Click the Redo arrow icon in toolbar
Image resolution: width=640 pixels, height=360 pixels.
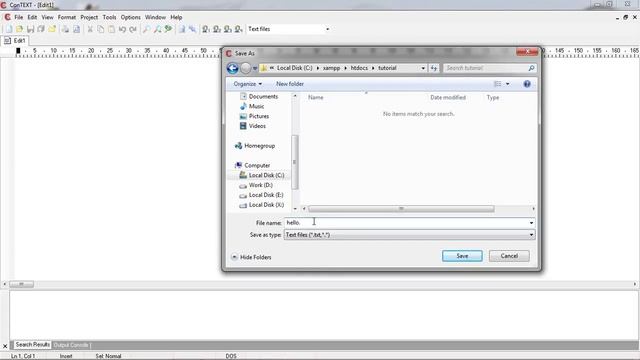[133, 29]
